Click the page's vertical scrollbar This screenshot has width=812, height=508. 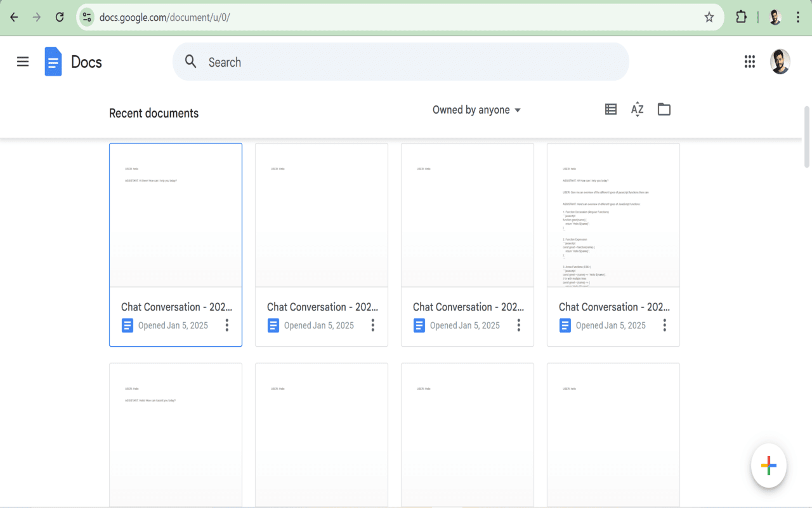coord(807,137)
